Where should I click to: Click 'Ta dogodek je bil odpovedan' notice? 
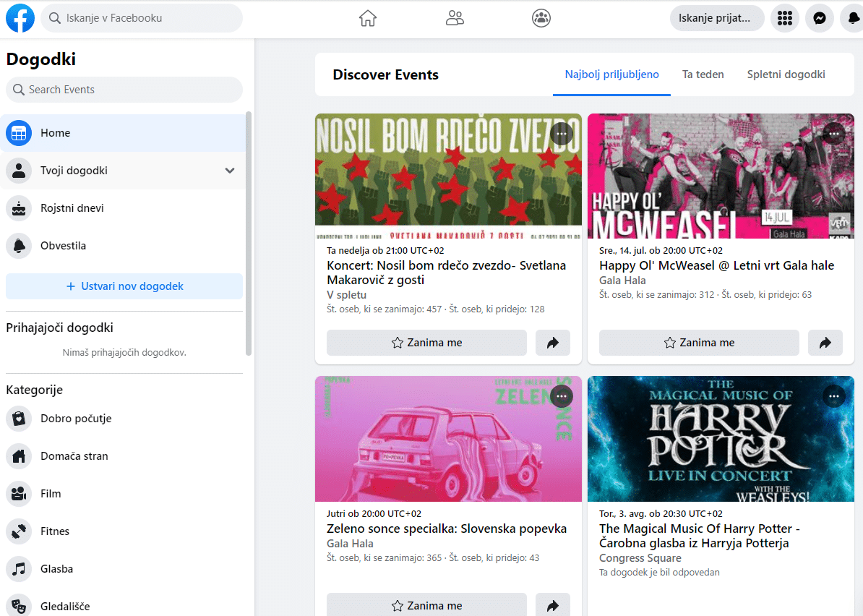click(659, 572)
